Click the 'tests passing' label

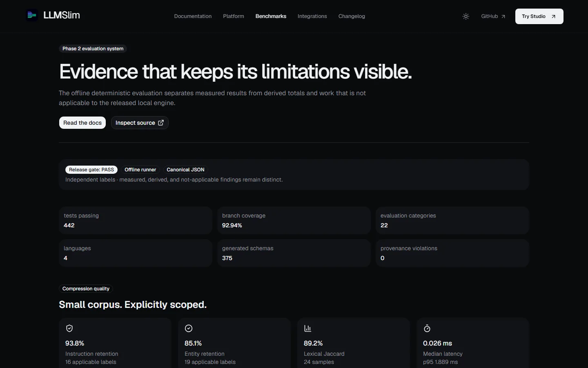pos(81,215)
